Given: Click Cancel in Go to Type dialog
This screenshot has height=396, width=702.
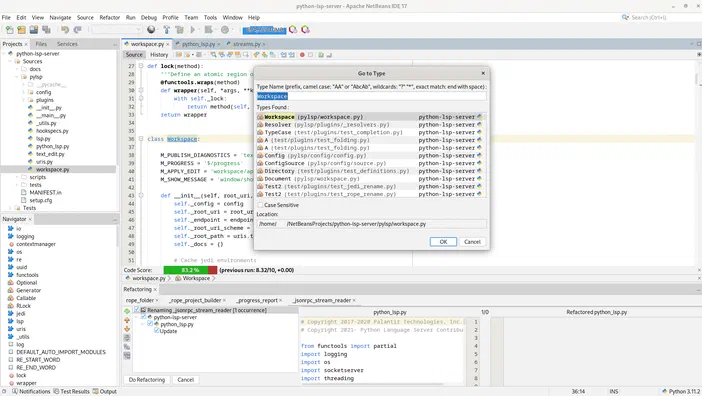Looking at the screenshot, I should pos(472,242).
